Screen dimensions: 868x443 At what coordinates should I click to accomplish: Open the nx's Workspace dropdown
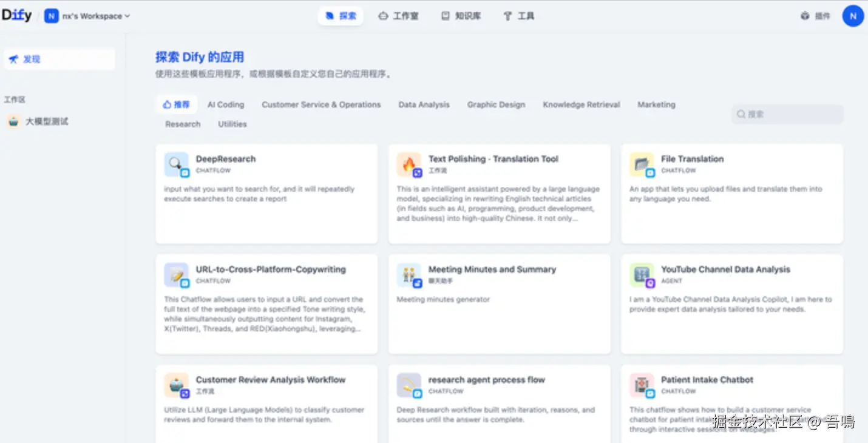[87, 16]
